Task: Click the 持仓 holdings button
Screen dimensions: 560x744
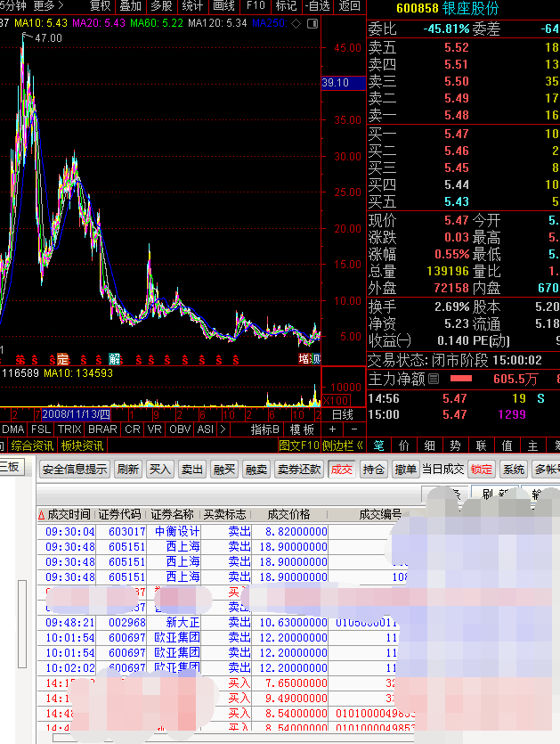Action: (x=374, y=470)
